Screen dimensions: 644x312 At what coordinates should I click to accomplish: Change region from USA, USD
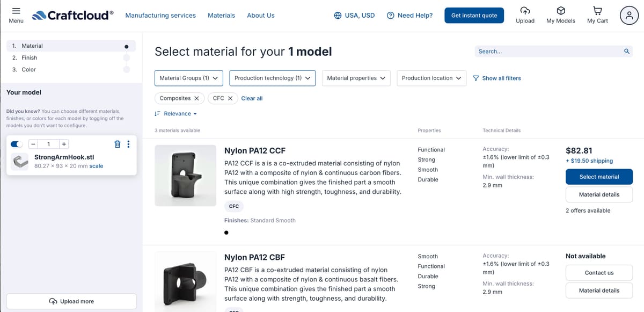pyautogui.click(x=354, y=16)
